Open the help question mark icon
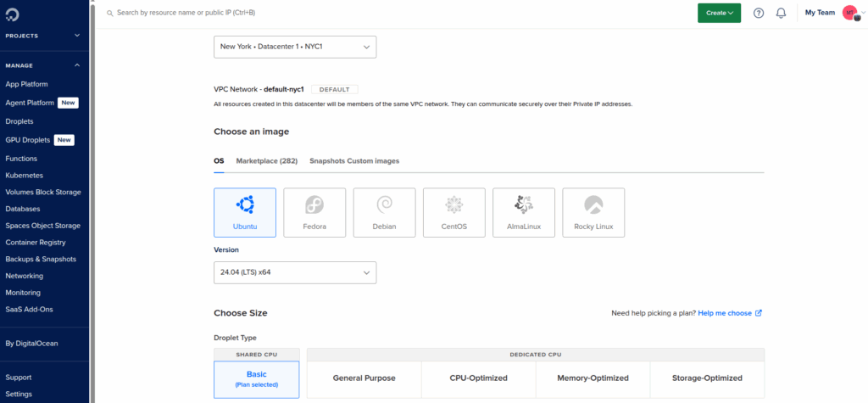The width and height of the screenshot is (868, 403). click(759, 13)
